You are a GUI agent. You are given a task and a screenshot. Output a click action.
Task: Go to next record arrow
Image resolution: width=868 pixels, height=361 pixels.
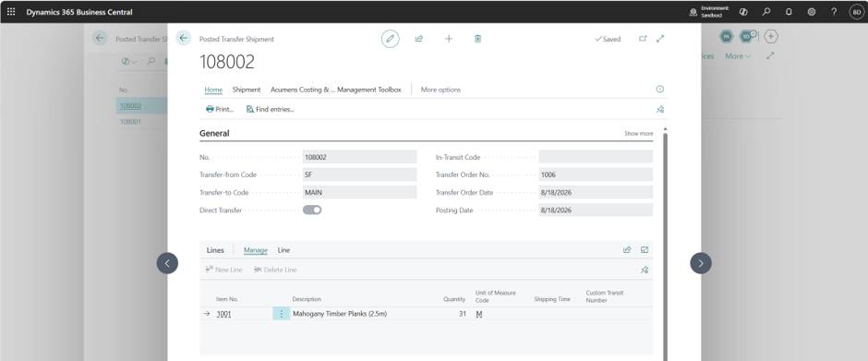tap(701, 263)
